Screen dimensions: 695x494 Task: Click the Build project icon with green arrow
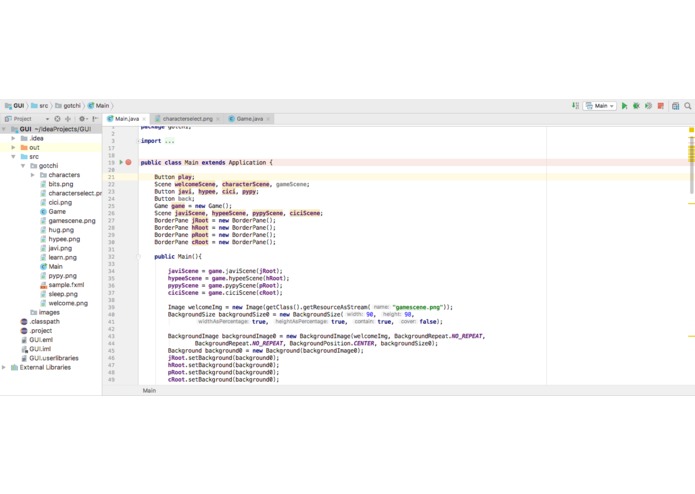coord(575,105)
